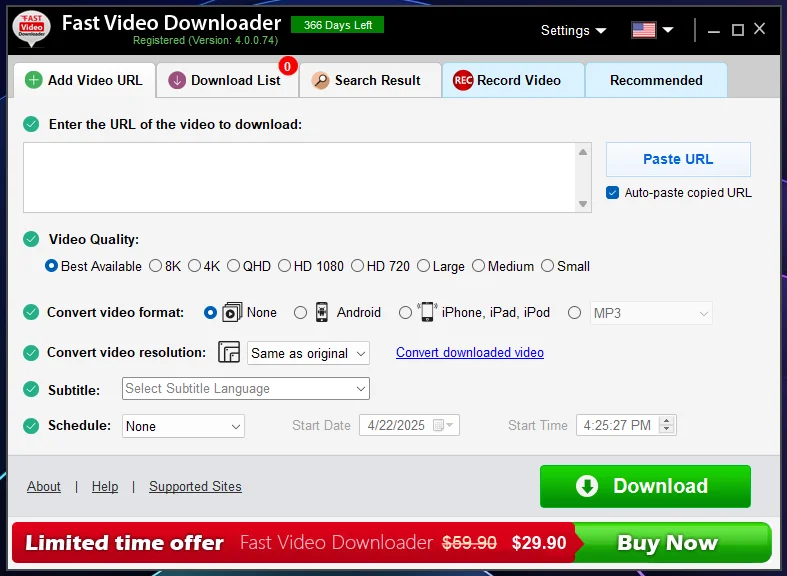Open the MP3 format combo box

pyautogui.click(x=651, y=313)
